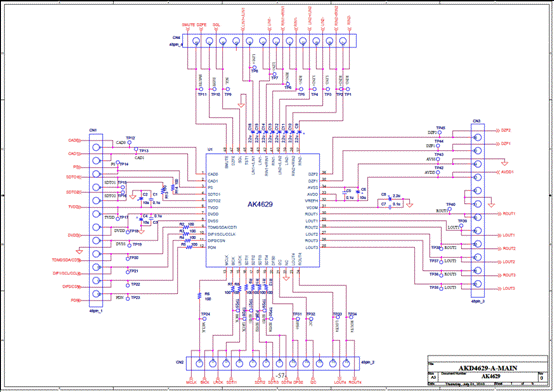Click the red AVDD1 port label
This screenshot has width=554, height=392.
click(507, 172)
